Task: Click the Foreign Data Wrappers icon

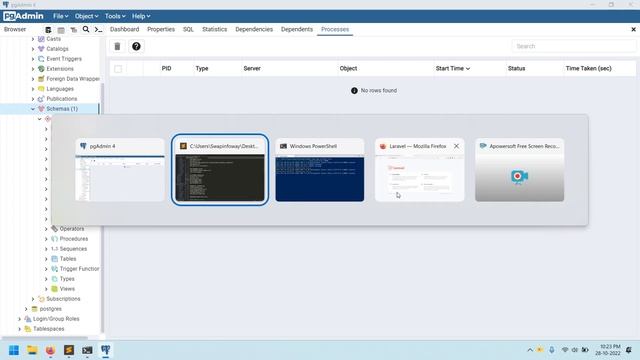Action: pos(41,79)
